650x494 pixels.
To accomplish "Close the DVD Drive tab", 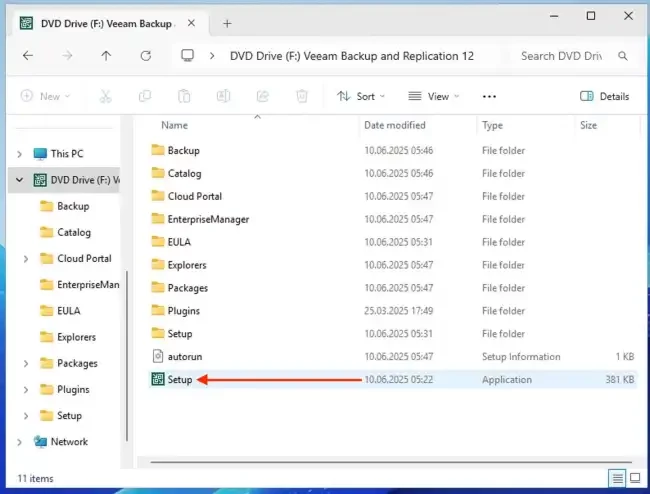I will [x=191, y=23].
